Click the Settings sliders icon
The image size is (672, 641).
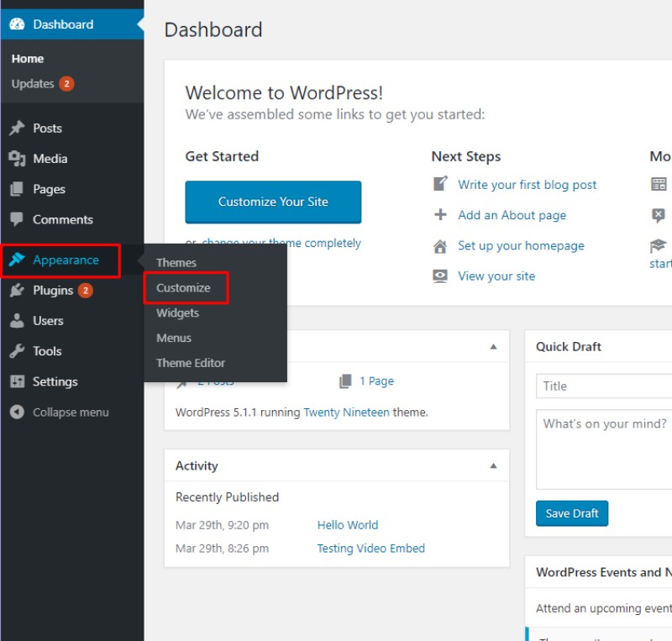pos(17,381)
